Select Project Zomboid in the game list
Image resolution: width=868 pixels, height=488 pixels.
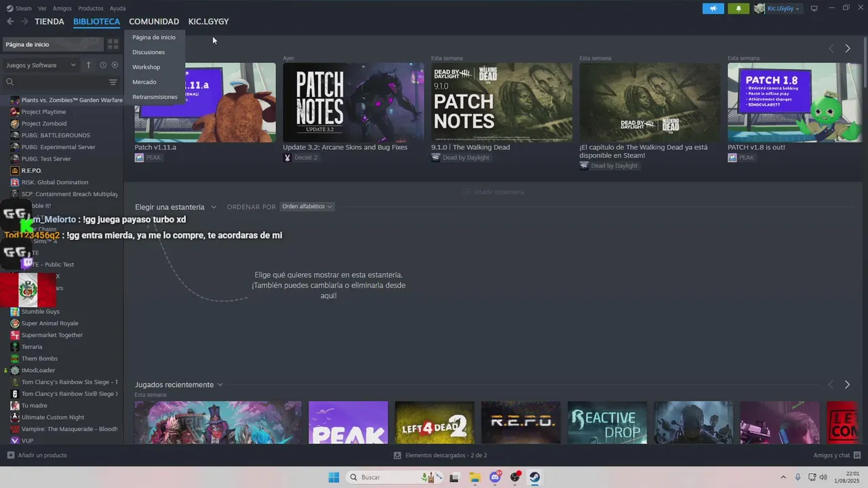click(x=43, y=123)
